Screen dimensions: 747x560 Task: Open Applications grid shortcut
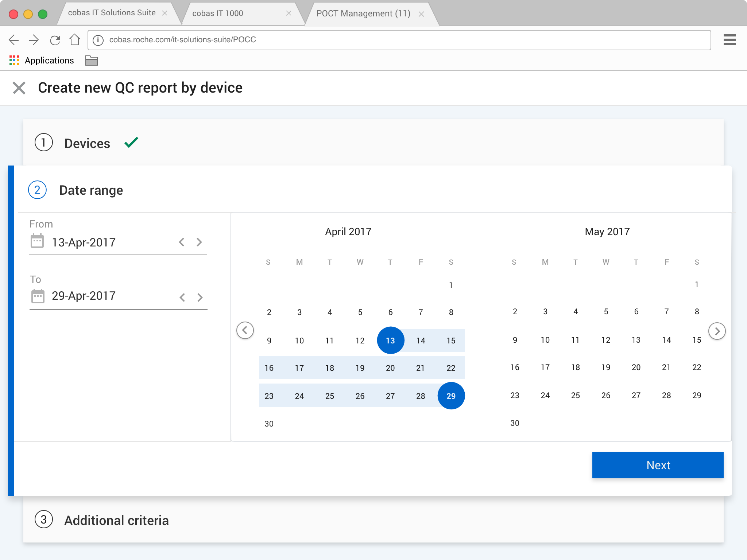(14, 61)
